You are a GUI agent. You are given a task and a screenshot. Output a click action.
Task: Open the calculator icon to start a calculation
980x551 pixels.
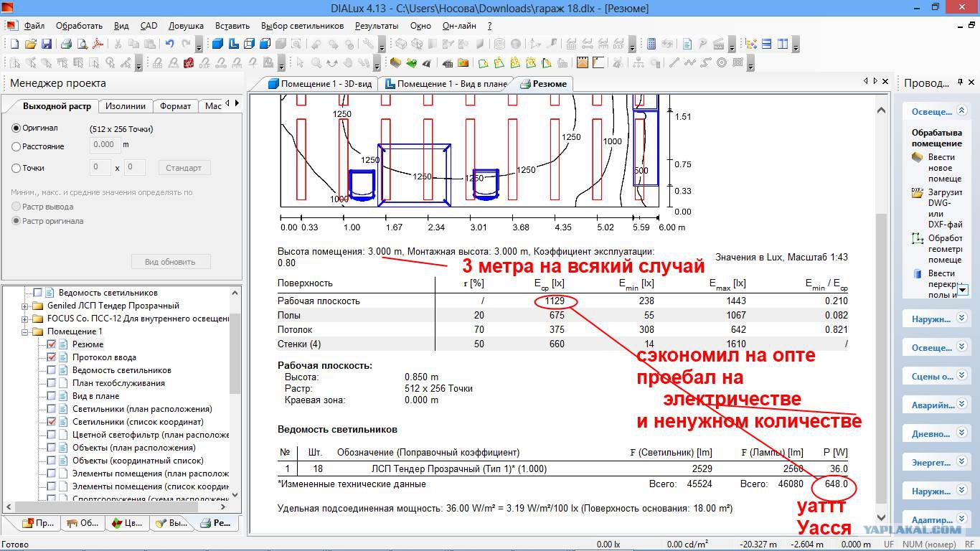tap(651, 44)
